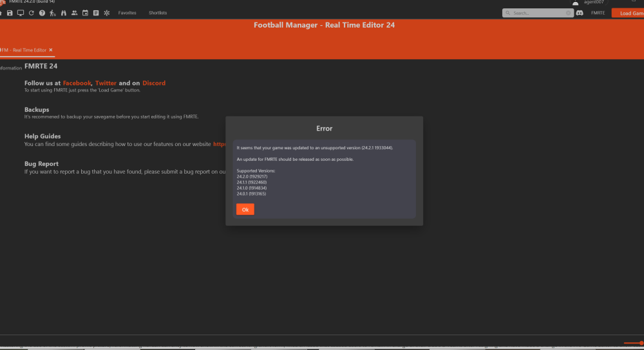Click supported version 24.2.0 (1929217)
The width and height of the screenshot is (644, 350).
(252, 176)
